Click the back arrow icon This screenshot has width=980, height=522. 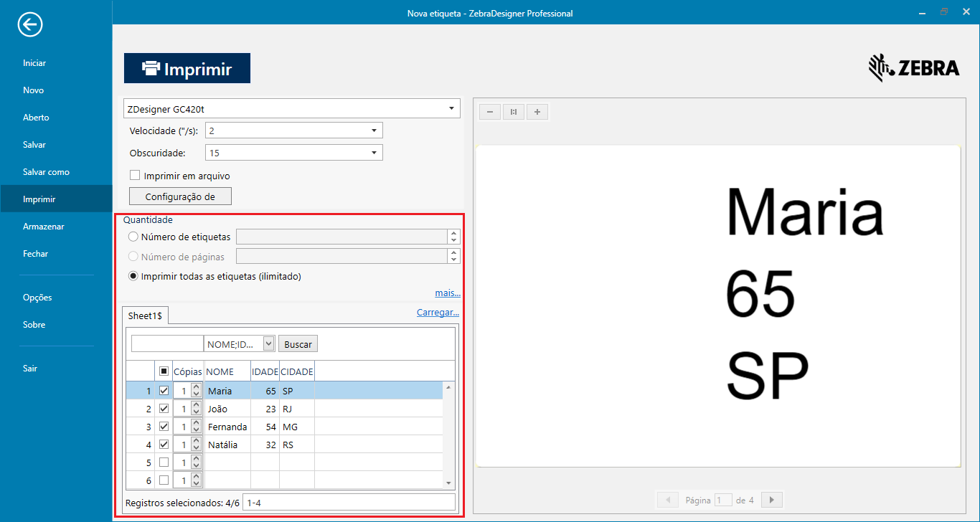pos(30,25)
